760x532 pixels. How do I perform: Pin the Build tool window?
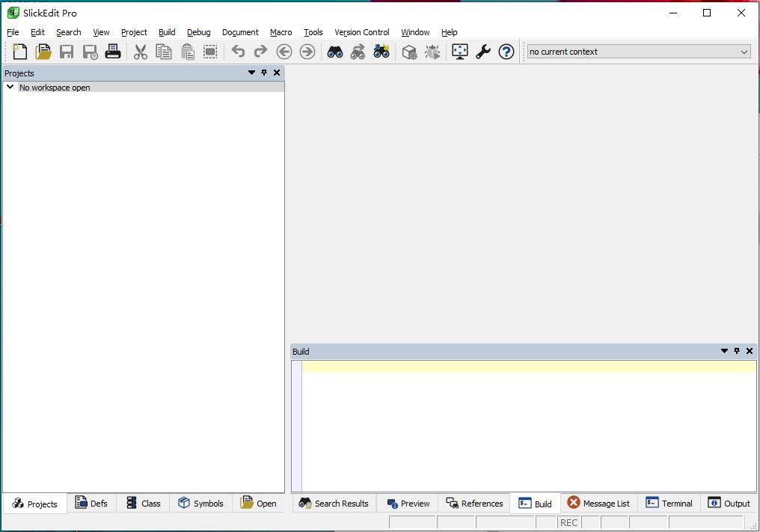coord(737,351)
